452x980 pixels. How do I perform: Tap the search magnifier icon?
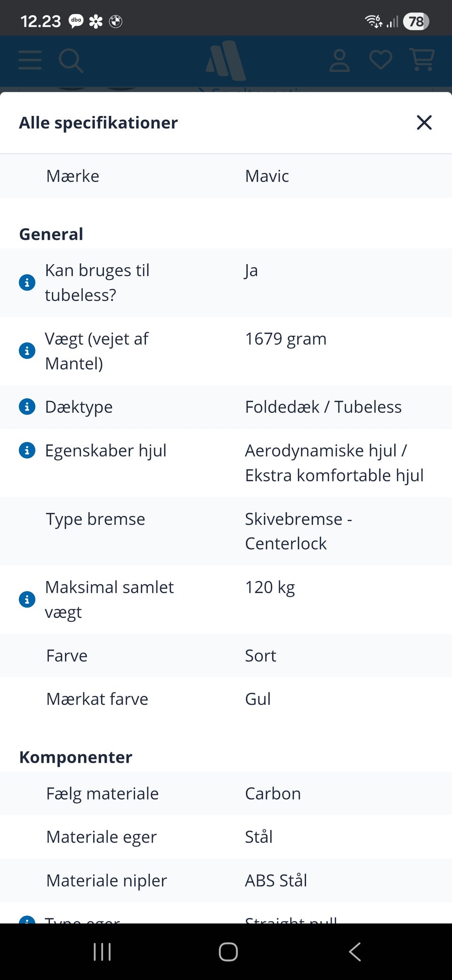[71, 61]
